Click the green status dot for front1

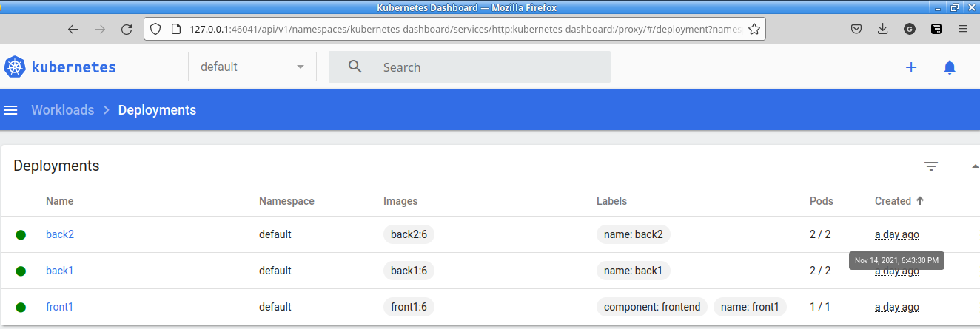coord(21,307)
